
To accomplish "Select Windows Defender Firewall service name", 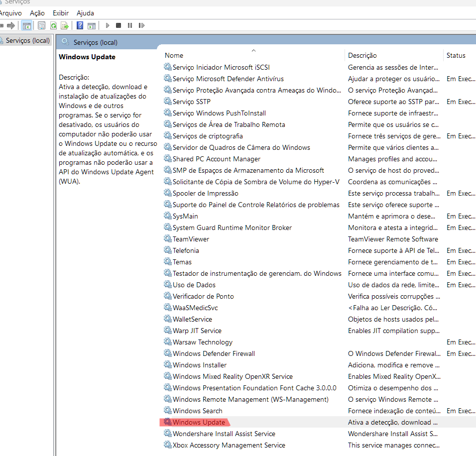I will pos(214,353).
